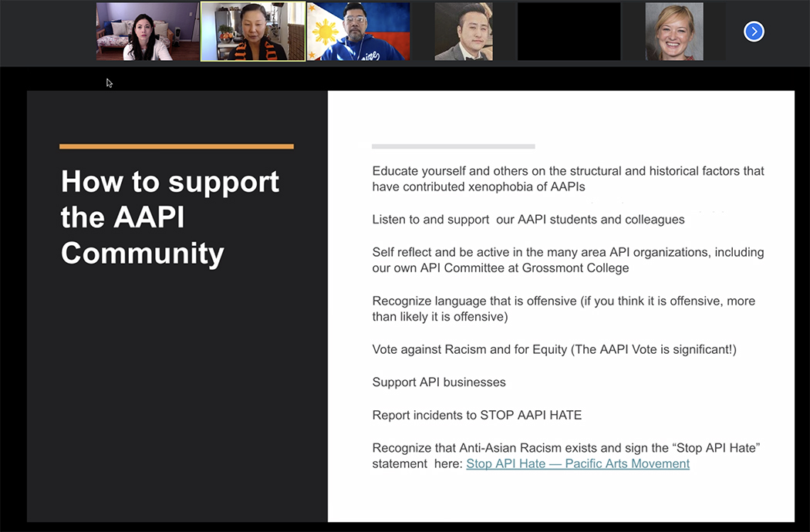Select the smiling blonde participant's video thumbnail
The height and width of the screenshot is (532, 810).
(673, 32)
